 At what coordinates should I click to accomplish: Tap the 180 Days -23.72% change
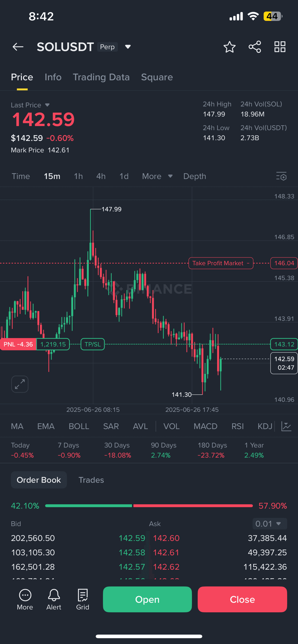(212, 450)
